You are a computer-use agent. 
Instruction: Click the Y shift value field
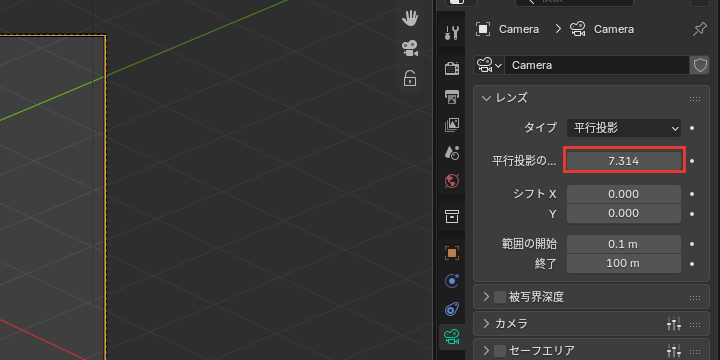[x=624, y=214]
